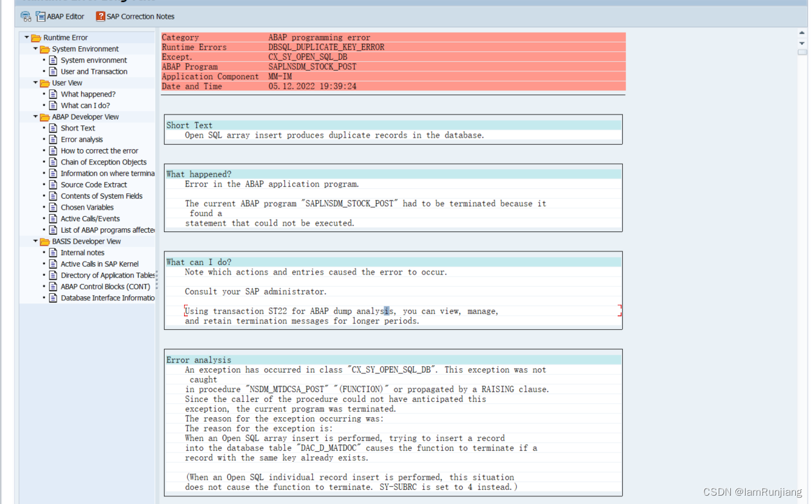
Task: Click the panel splitter handle beside the tree
Action: point(156,280)
